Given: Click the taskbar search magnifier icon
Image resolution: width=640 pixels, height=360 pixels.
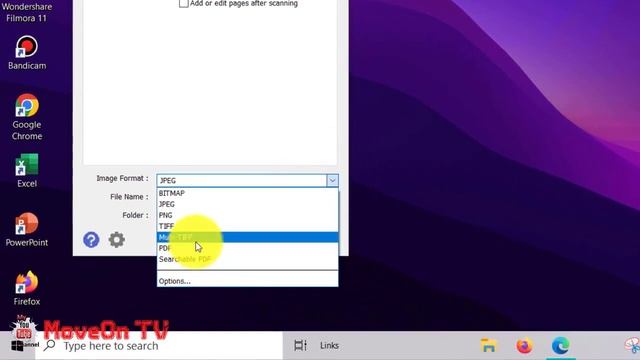Looking at the screenshot, I should [49, 345].
